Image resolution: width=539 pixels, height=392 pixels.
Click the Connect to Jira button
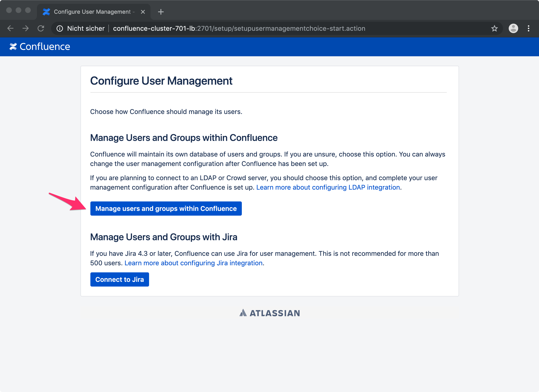pyautogui.click(x=119, y=279)
